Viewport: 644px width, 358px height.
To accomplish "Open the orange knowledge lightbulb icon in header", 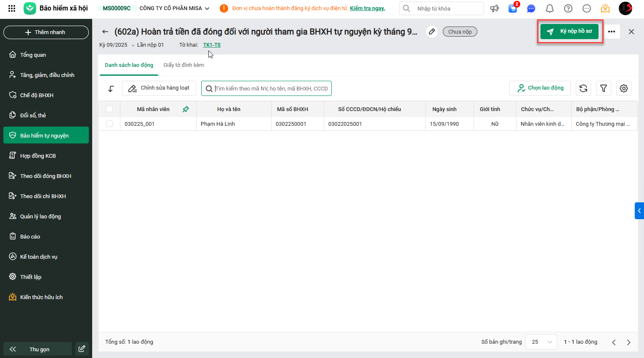I will click(605, 8).
